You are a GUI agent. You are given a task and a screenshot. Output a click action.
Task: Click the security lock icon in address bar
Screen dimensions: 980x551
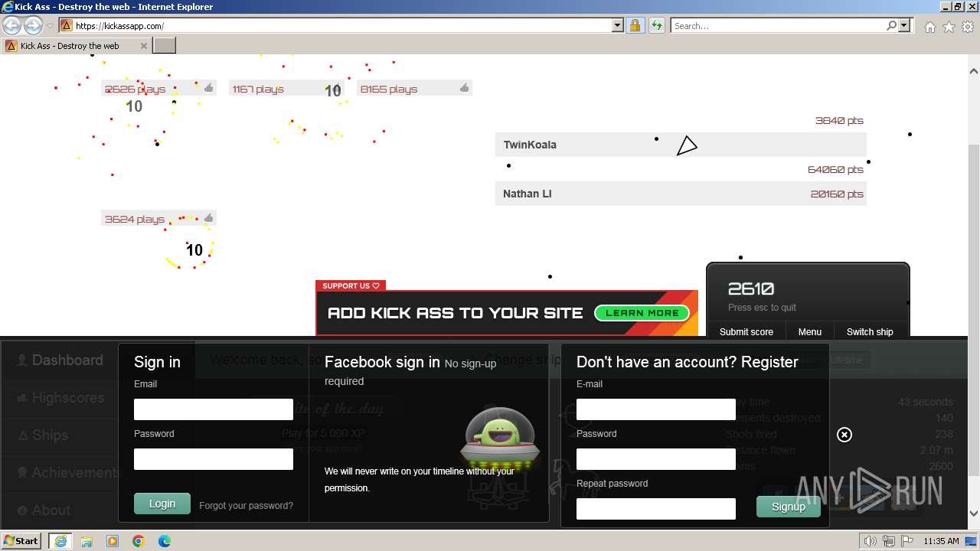click(635, 25)
